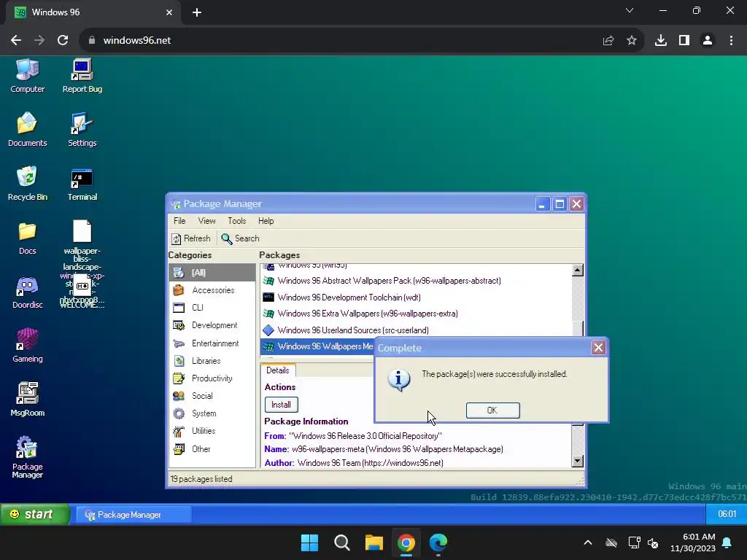Click OK in the Complete dialog
This screenshot has width=747, height=560.
click(492, 411)
